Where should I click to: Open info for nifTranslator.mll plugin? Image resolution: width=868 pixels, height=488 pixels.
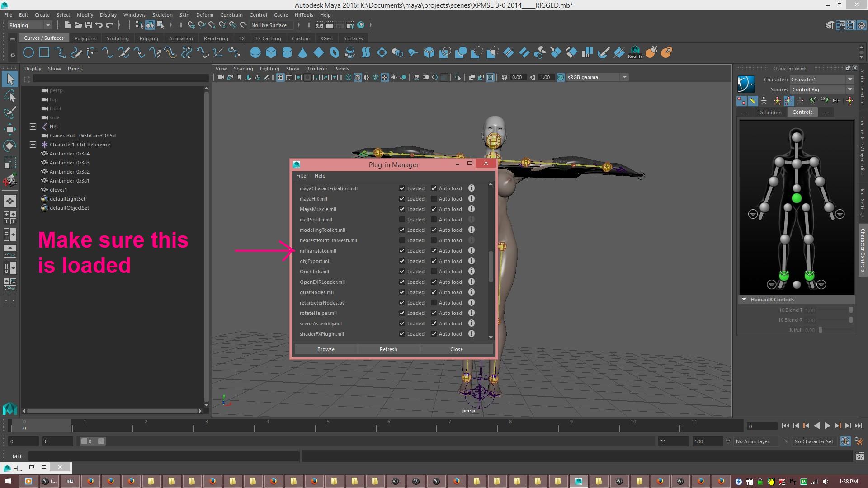471,251
